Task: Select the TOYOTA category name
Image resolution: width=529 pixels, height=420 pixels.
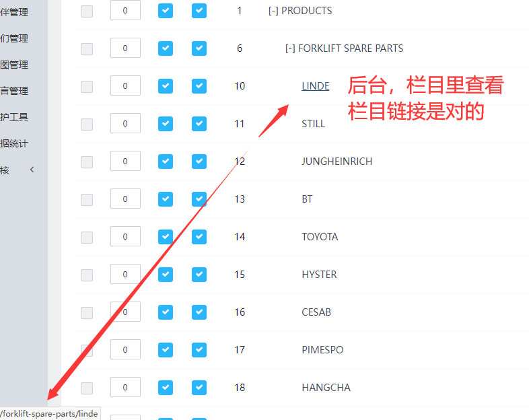Action: [x=320, y=237]
